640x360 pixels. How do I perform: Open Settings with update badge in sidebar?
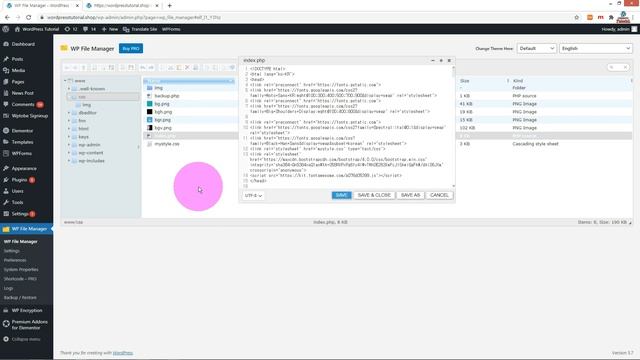20,214
